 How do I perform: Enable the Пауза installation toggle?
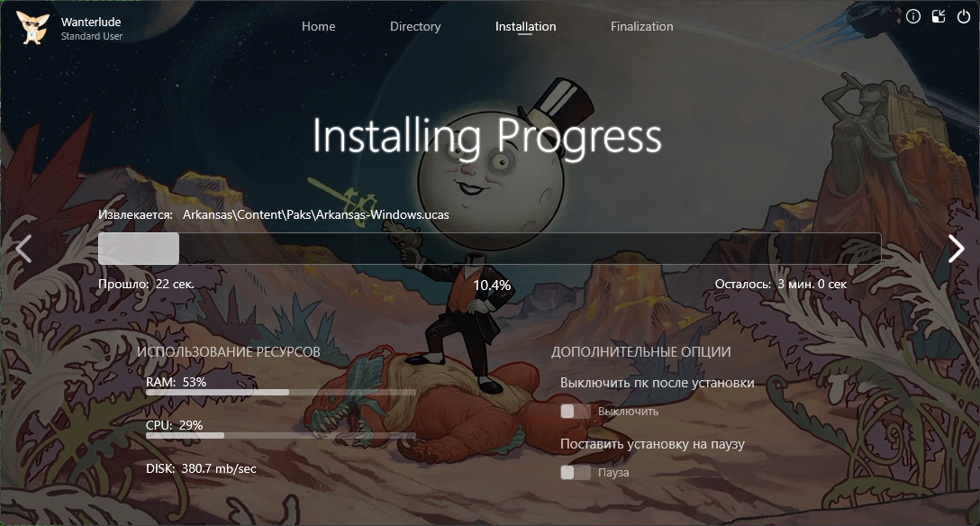pos(575,473)
